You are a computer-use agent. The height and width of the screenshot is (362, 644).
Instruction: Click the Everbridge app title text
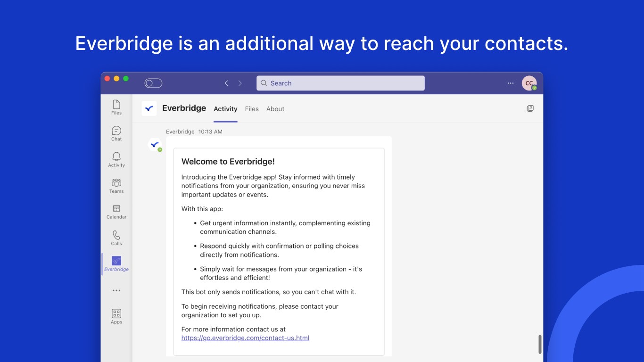click(184, 108)
